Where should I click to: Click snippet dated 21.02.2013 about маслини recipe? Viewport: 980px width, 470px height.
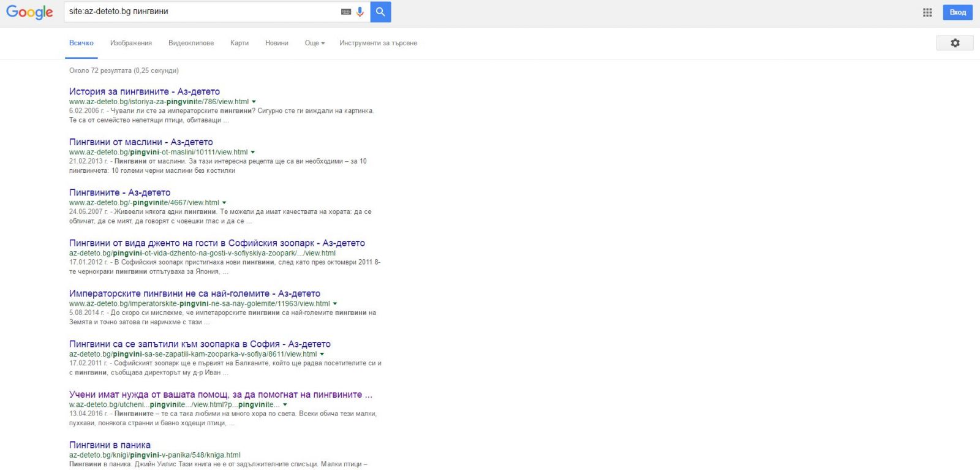coord(218,165)
